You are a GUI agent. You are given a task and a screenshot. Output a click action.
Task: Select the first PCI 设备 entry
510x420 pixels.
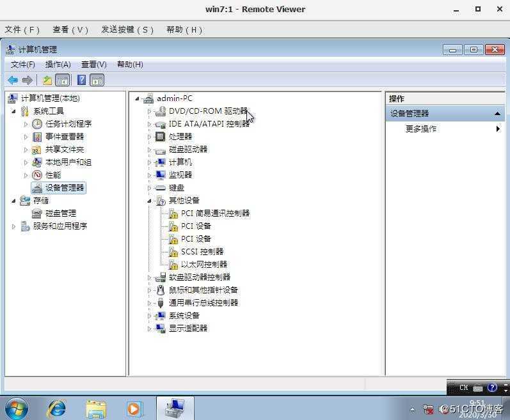pos(196,226)
